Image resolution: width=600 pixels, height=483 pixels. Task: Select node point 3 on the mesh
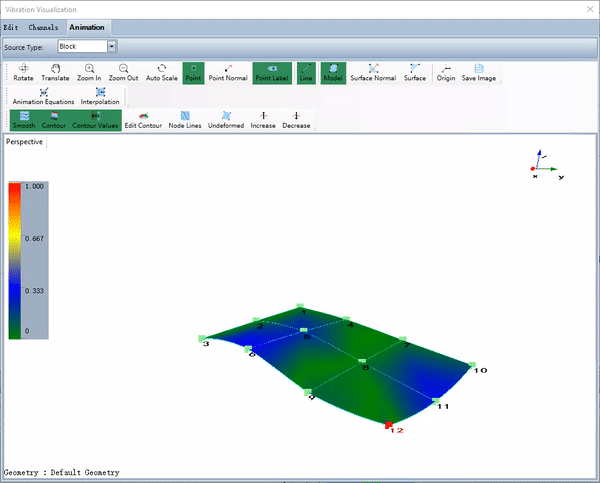202,338
